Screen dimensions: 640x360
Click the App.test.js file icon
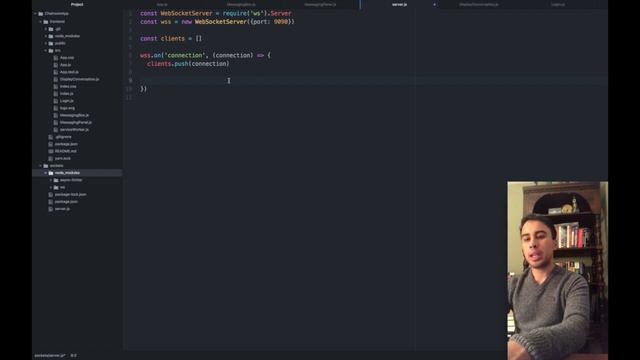tap(56, 72)
